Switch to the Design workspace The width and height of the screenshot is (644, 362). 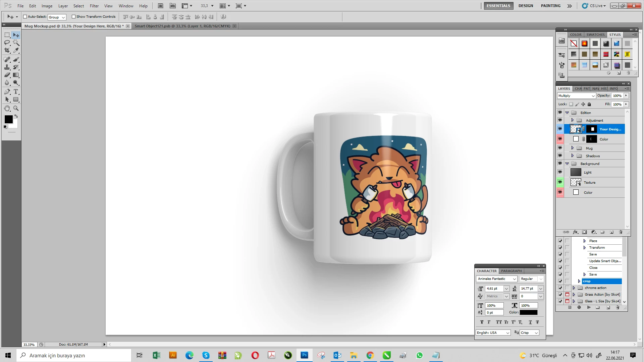pos(525,6)
